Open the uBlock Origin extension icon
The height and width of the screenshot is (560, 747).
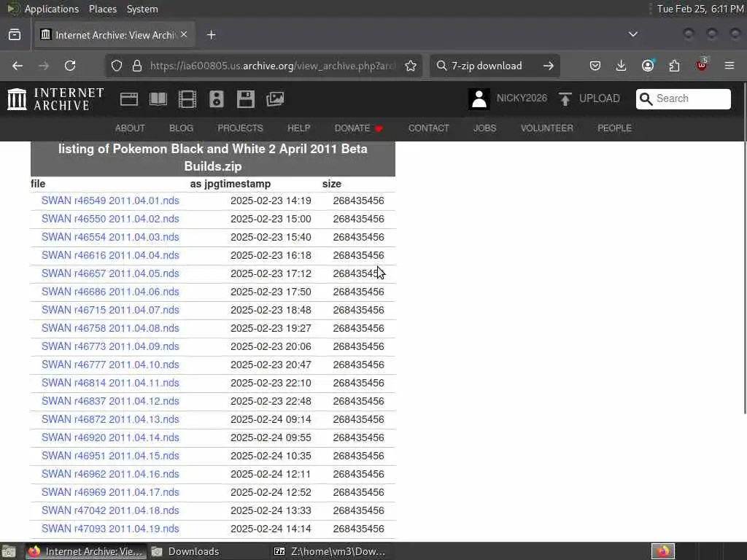tap(702, 65)
